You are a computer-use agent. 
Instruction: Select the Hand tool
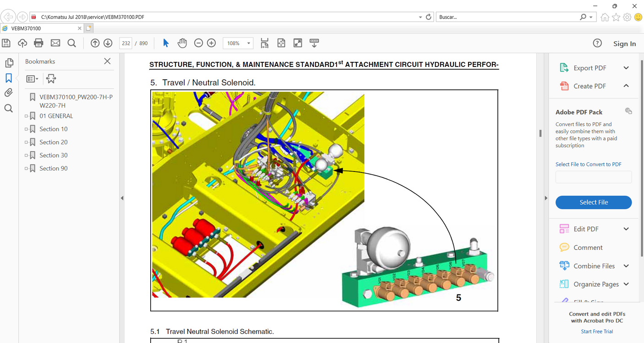(182, 43)
